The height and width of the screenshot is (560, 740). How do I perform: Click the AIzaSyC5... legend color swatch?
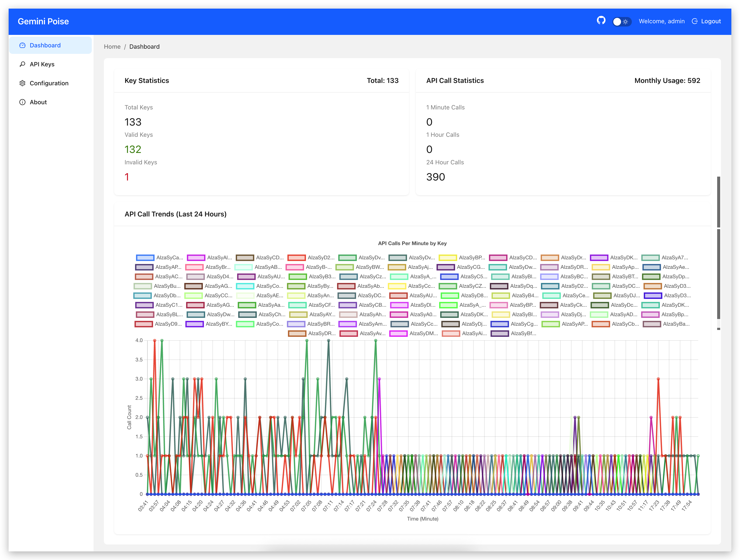[449, 277]
